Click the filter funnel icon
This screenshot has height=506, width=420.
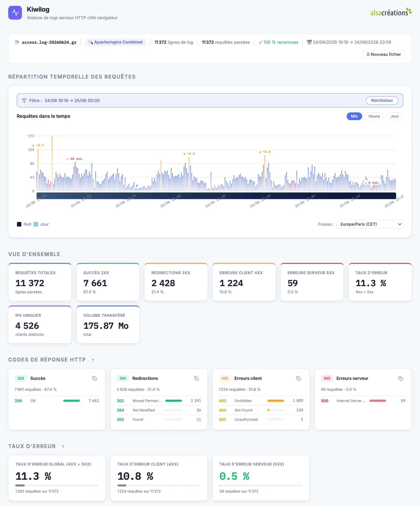pyautogui.click(x=24, y=101)
